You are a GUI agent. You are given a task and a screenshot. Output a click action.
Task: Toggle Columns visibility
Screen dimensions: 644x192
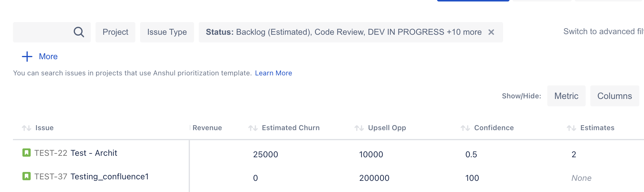[614, 96]
